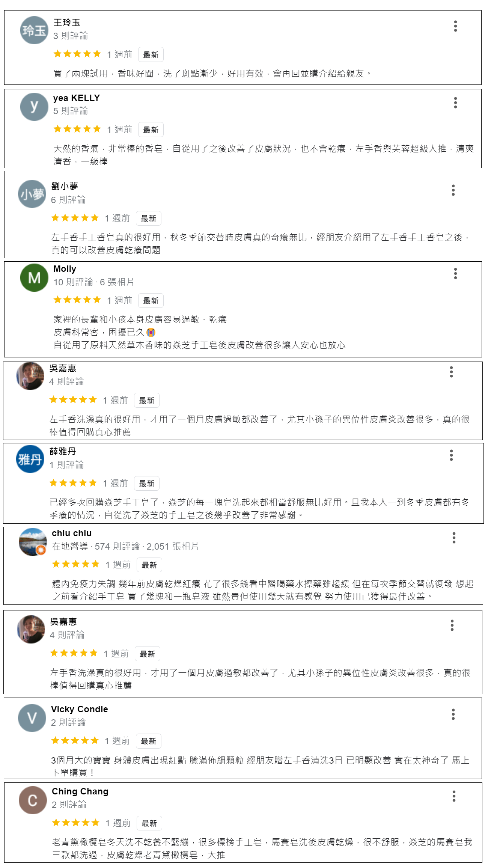Click the brown C avatar for Ching Chang
The height and width of the screenshot is (868, 488).
pyautogui.click(x=33, y=800)
